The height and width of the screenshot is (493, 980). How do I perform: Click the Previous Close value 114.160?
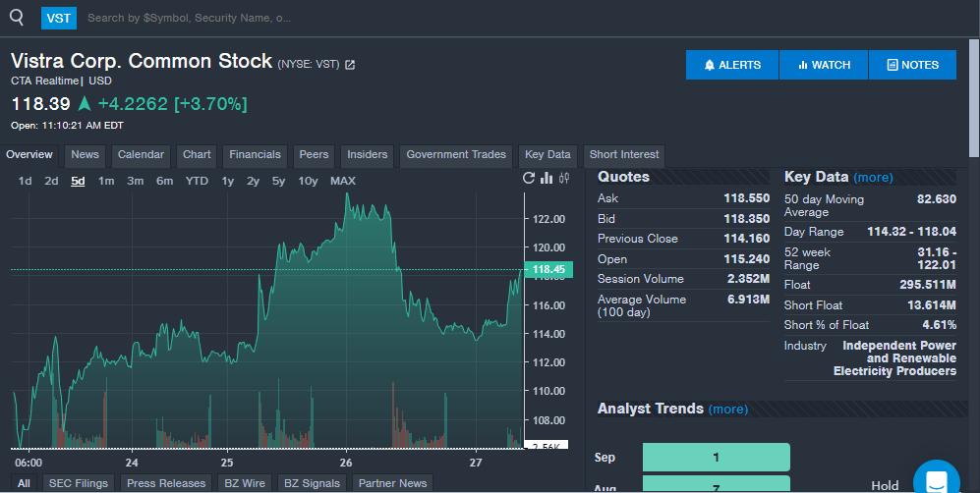click(x=746, y=239)
